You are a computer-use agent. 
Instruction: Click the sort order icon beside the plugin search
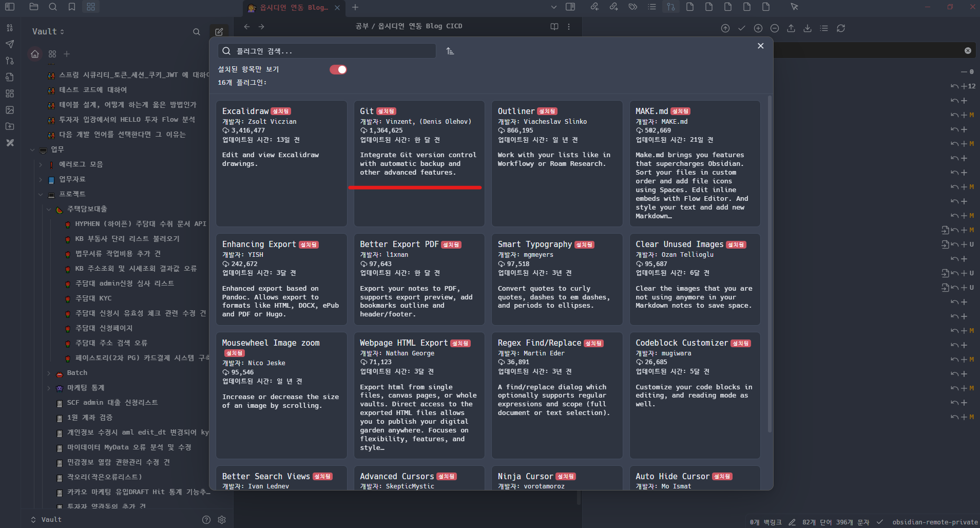450,51
